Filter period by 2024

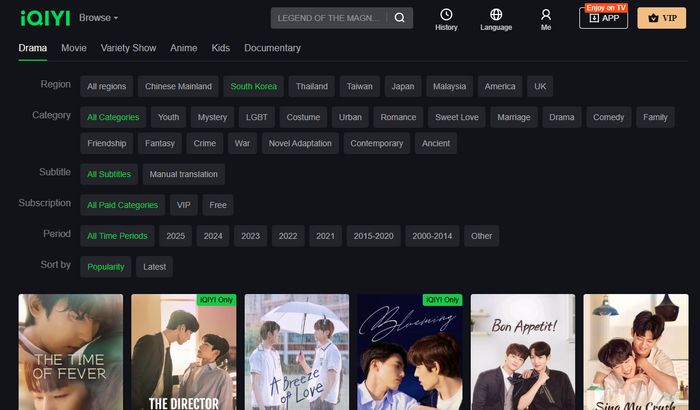pyautogui.click(x=213, y=236)
